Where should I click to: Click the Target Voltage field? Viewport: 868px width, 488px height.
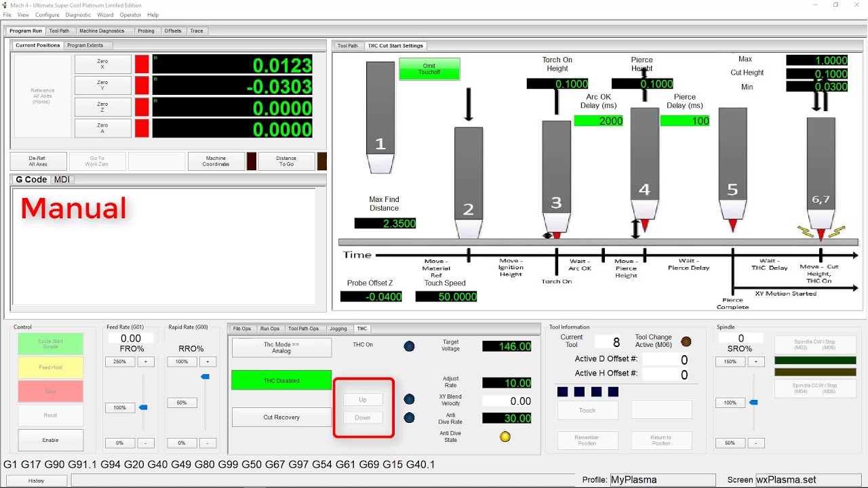pyautogui.click(x=507, y=346)
